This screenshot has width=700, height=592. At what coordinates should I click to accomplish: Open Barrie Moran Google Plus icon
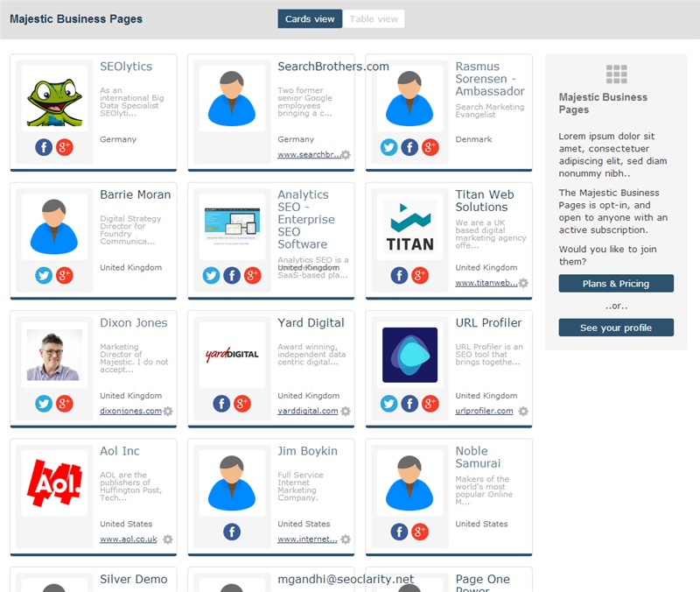[x=64, y=275]
